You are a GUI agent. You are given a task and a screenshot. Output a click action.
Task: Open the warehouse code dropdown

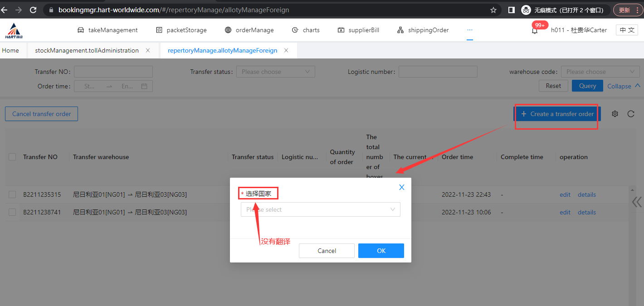(x=600, y=72)
